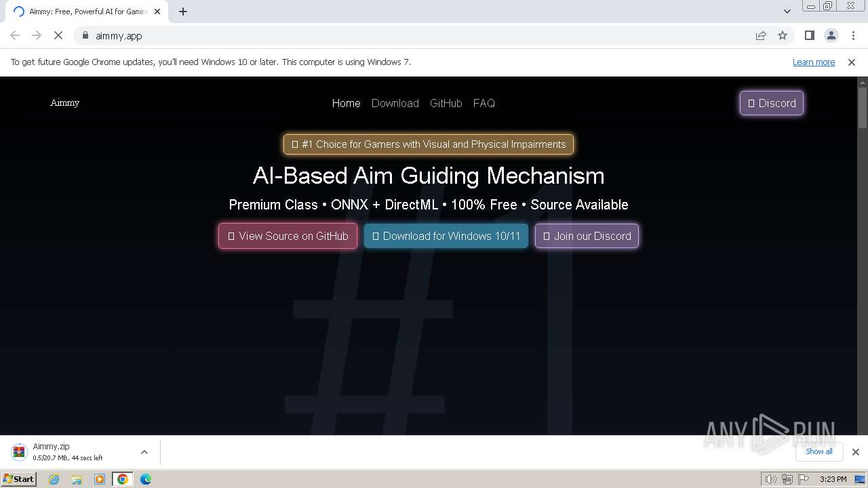The height and width of the screenshot is (488, 868).
Task: Click Download for Windows 10/11 button
Action: coord(446,236)
